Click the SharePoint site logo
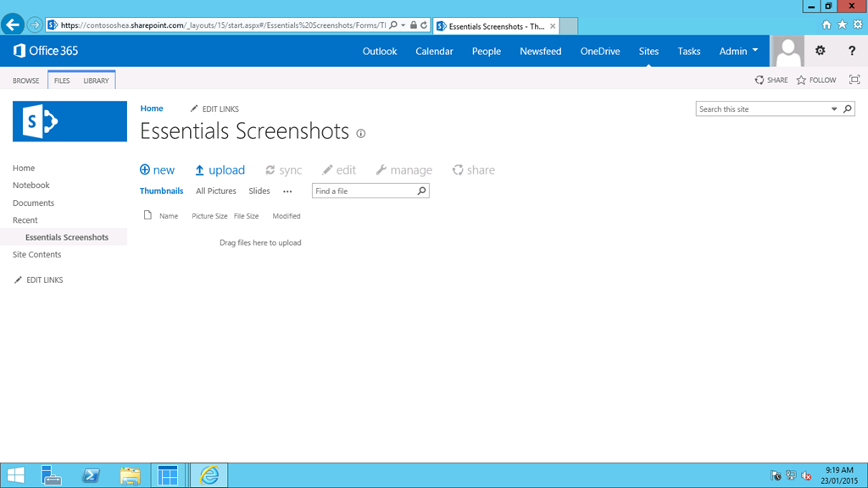The image size is (868, 488). pos(70,121)
